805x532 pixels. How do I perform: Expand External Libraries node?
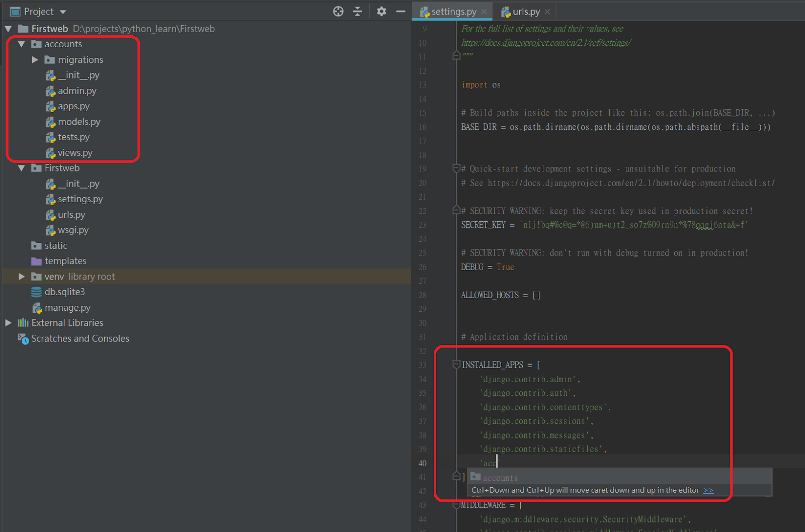click(x=8, y=323)
